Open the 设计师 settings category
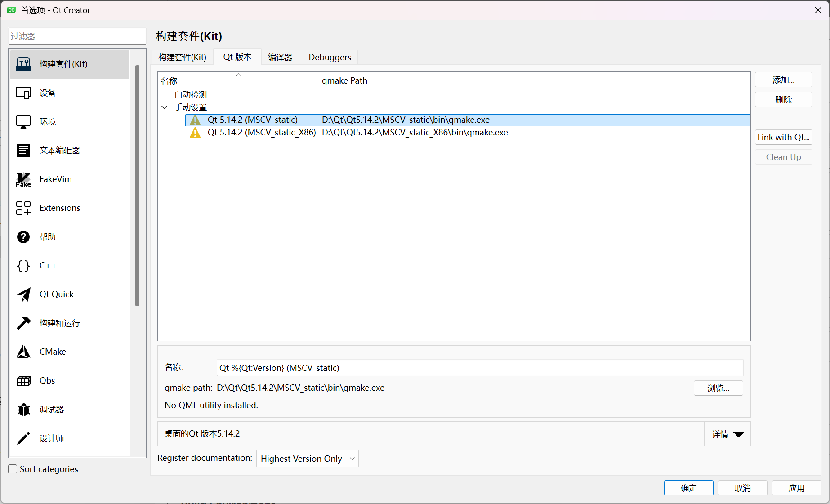Image resolution: width=830 pixels, height=504 pixels. click(x=70, y=438)
